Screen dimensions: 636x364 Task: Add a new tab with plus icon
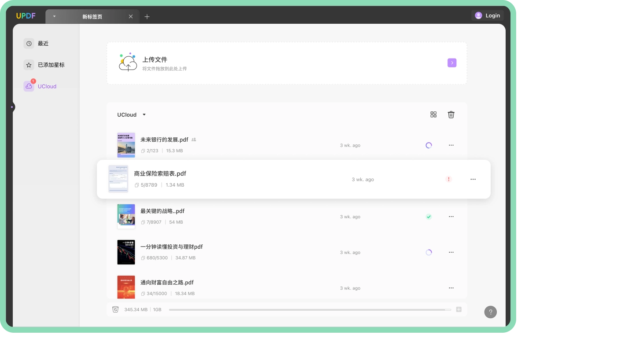(147, 17)
